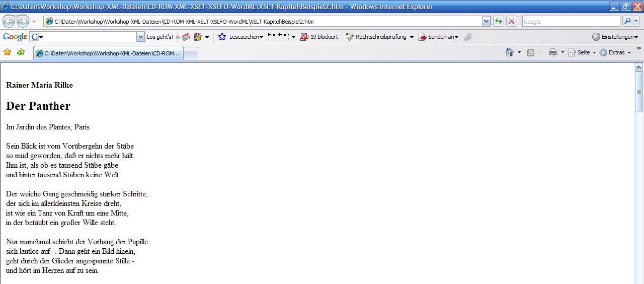Open the Google toolbar news cards icon
This screenshot has width=644, height=284.
(186, 37)
